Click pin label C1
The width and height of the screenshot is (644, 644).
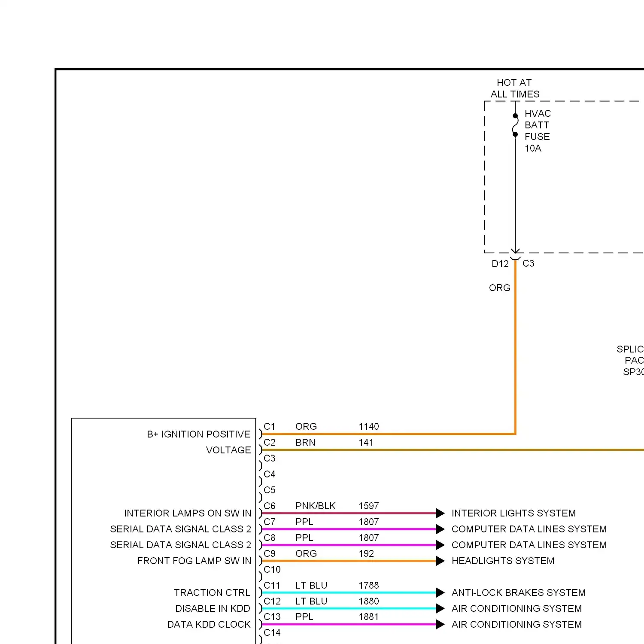click(269, 426)
